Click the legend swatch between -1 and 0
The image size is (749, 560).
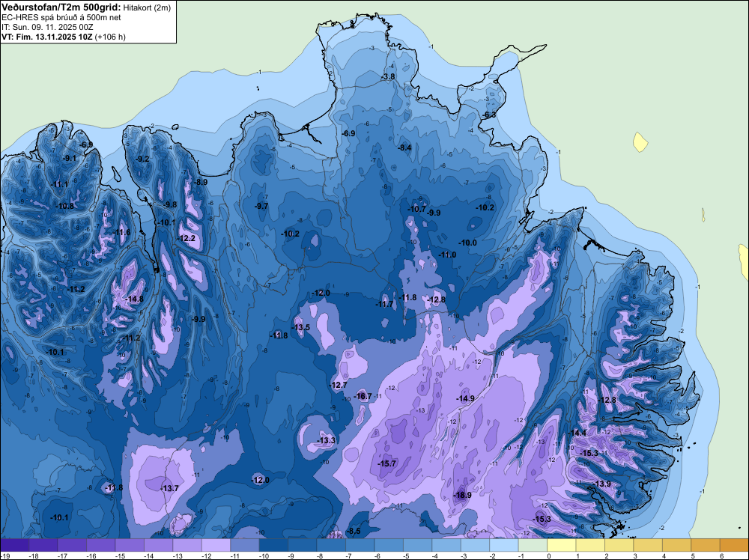click(533, 545)
